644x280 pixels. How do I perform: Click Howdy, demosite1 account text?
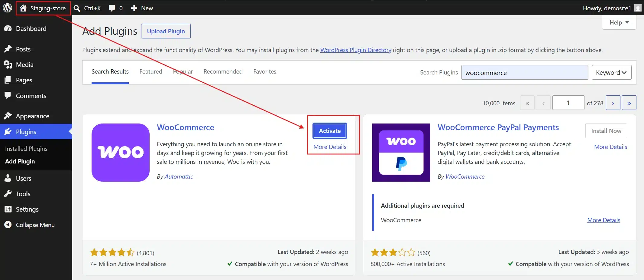click(607, 8)
